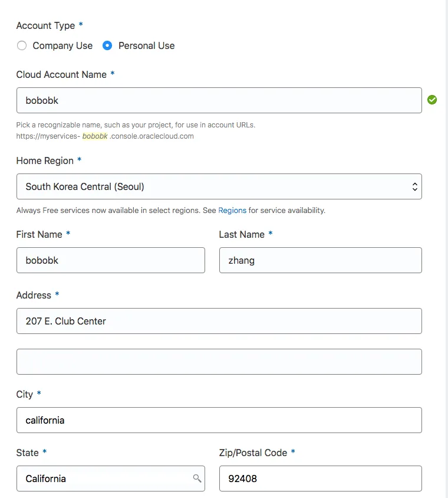Open region selector showing South Korea Central (Seoul)
The width and height of the screenshot is (448, 498).
click(219, 185)
